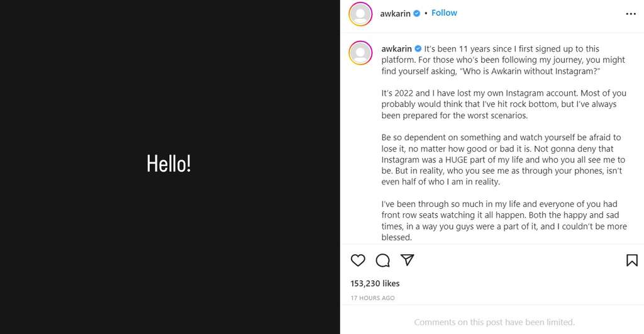Click the caption paragraph starting 'I've been through'

coord(503,221)
